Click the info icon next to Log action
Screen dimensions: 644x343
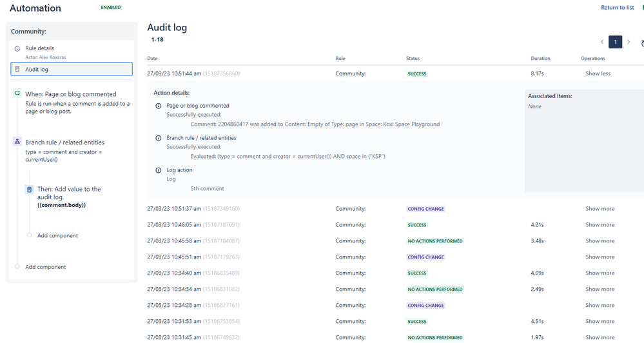pyautogui.click(x=158, y=170)
